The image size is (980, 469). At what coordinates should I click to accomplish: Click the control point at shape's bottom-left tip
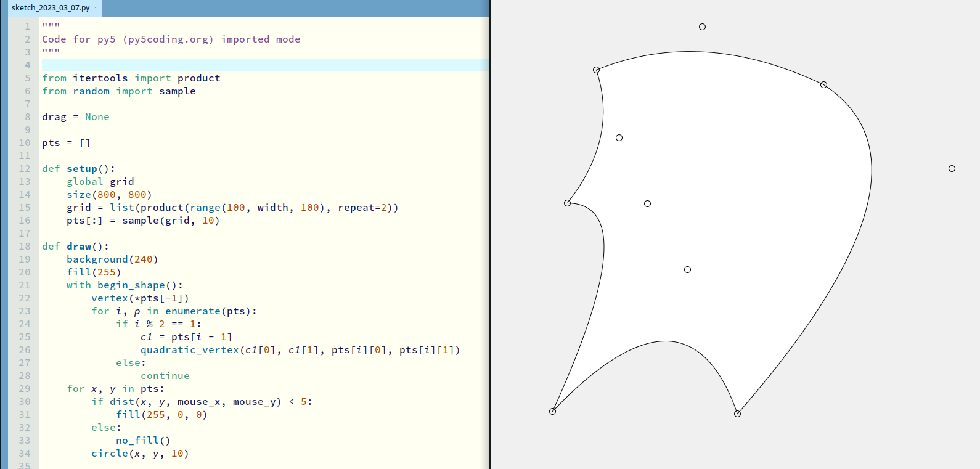point(552,412)
